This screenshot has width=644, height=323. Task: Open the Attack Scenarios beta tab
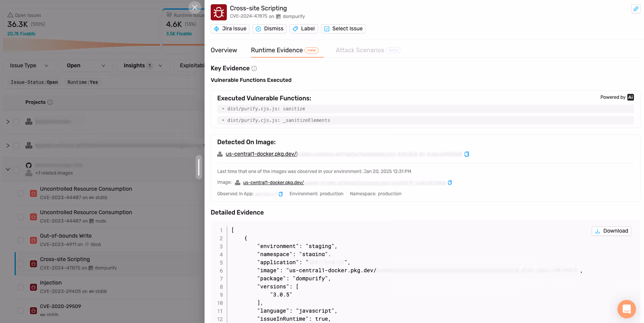coord(368,50)
